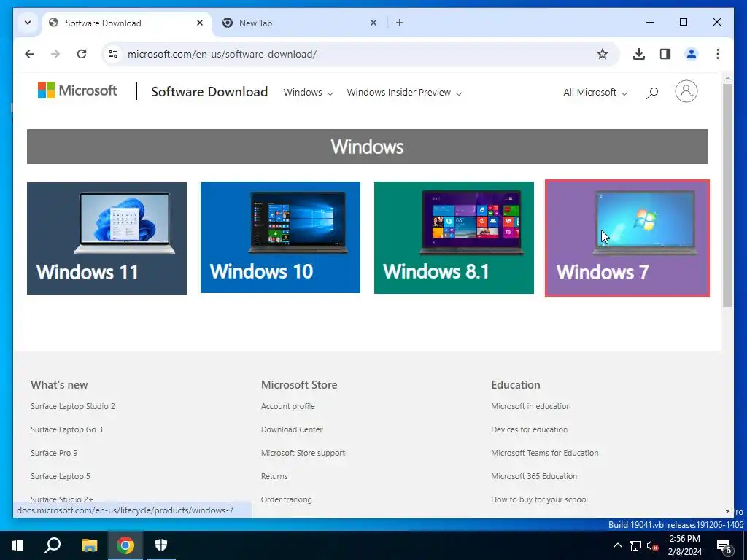This screenshot has height=560, width=747.
Task: Open Surface Laptop Studio 2 link
Action: [x=73, y=406]
